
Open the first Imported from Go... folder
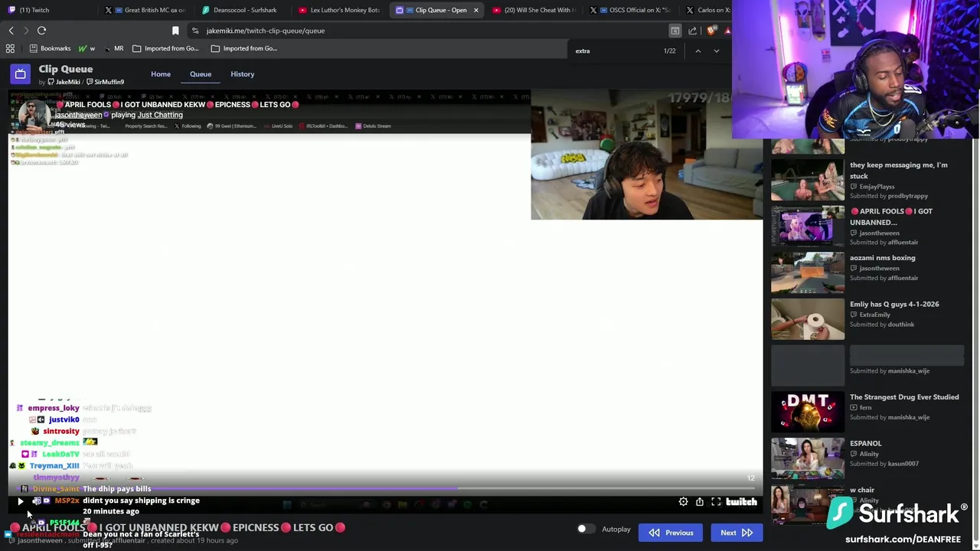(x=165, y=48)
